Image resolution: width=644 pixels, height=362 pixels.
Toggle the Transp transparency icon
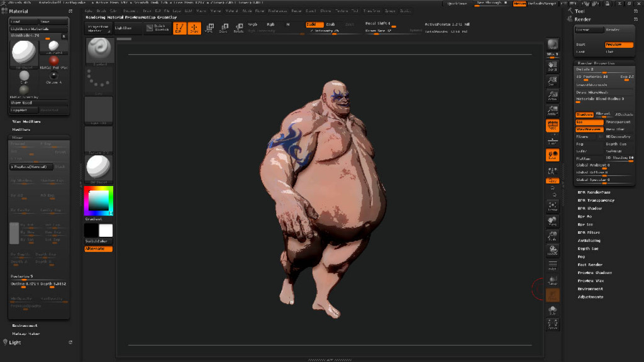pos(552,280)
